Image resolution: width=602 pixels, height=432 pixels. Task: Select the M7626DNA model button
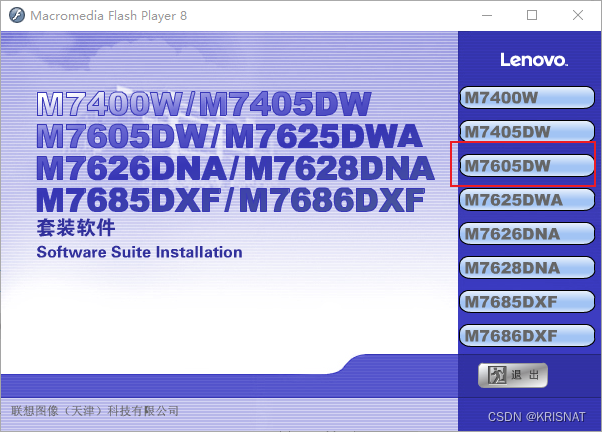527,233
